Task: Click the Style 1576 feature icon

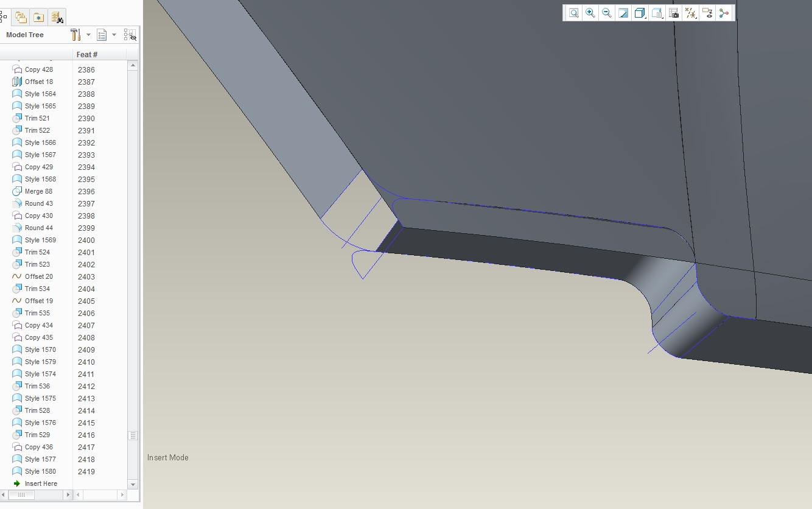Action: coord(17,423)
